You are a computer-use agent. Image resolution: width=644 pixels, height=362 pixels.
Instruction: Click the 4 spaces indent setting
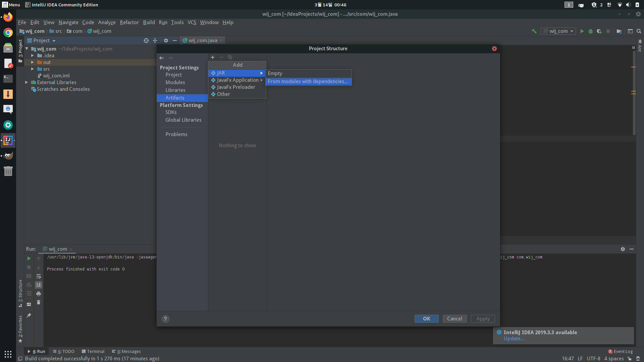click(x=614, y=359)
